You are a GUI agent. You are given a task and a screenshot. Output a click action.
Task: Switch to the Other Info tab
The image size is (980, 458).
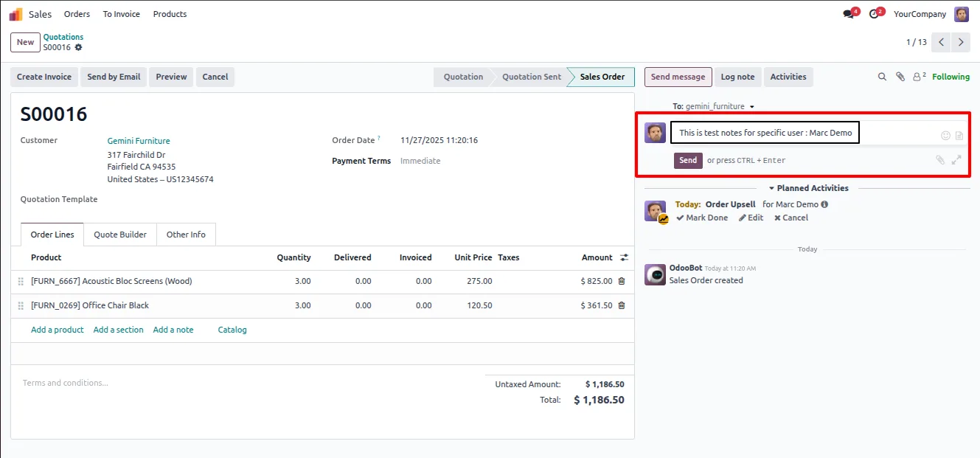click(x=186, y=235)
